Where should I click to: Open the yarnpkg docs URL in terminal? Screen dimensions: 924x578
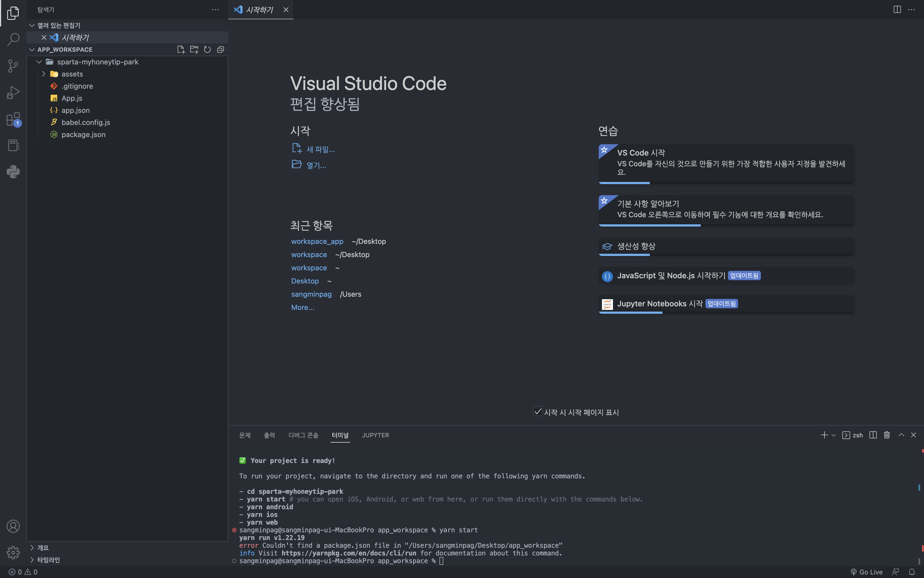(349, 553)
